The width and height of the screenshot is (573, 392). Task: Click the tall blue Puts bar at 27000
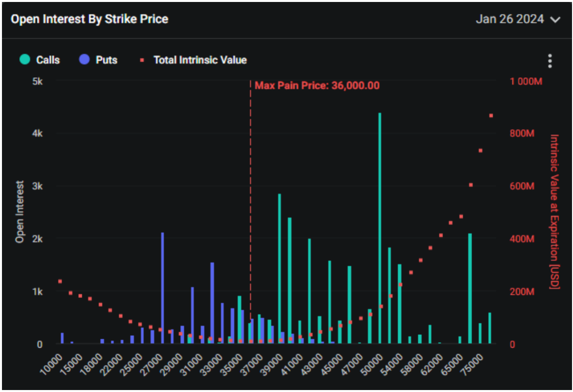(162, 288)
